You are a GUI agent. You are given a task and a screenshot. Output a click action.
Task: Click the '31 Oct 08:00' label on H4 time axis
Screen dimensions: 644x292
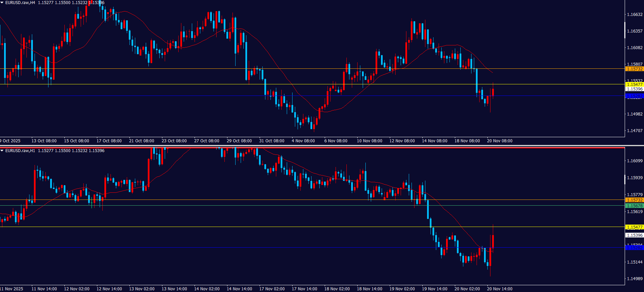[x=272, y=141]
